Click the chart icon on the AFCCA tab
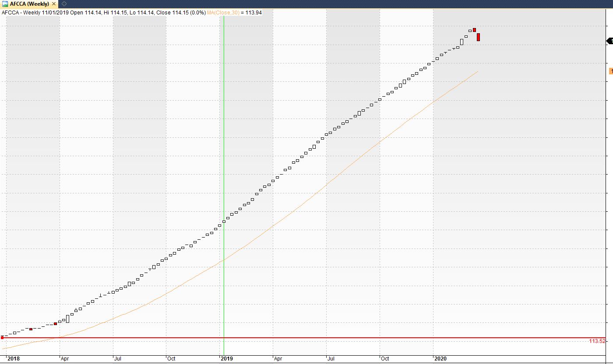The image size is (613, 364). [x=5, y=4]
